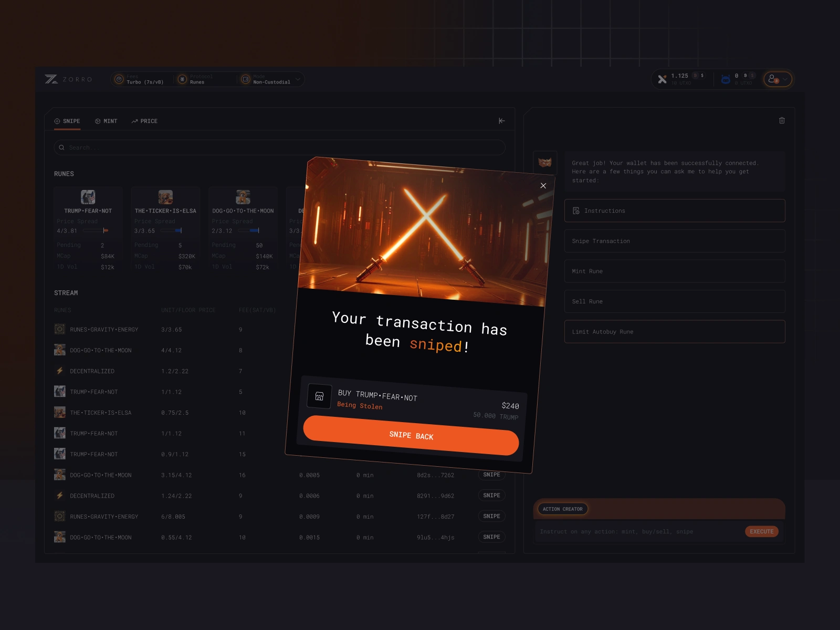Viewport: 840px width, 630px height.
Task: Click the action instruction input field
Action: (639, 532)
